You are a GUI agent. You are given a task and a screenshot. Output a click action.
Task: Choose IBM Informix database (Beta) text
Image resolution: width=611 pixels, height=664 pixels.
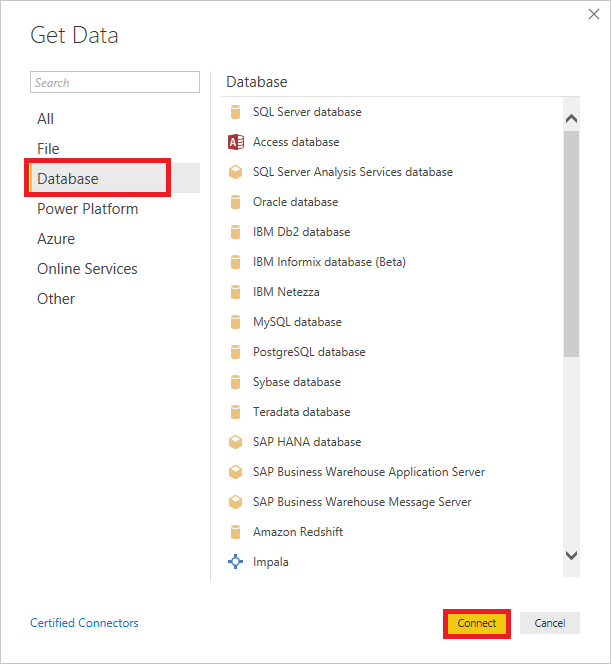[329, 262]
